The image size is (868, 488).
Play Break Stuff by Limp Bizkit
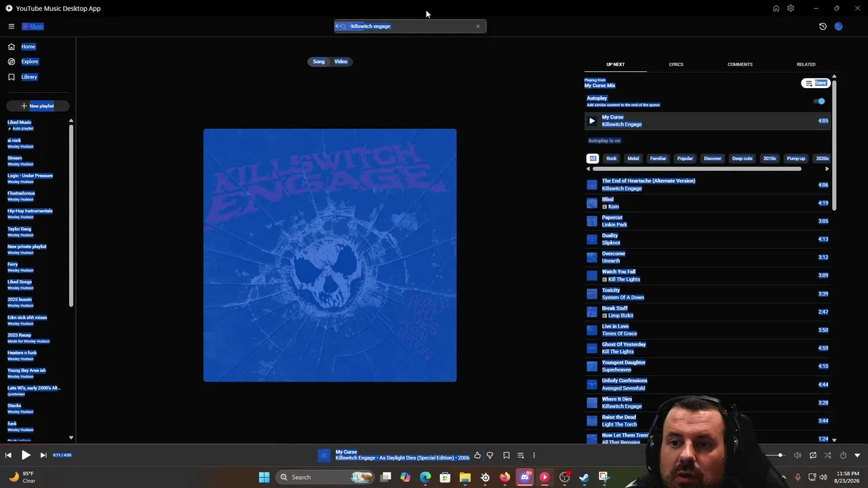[x=708, y=312]
